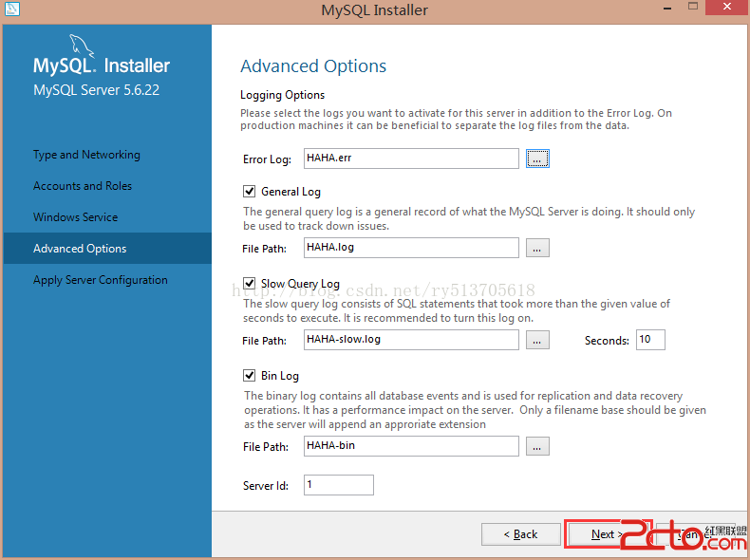Screen dimensions: 750x560
Task: Open the Type and Networking step
Action: point(86,155)
